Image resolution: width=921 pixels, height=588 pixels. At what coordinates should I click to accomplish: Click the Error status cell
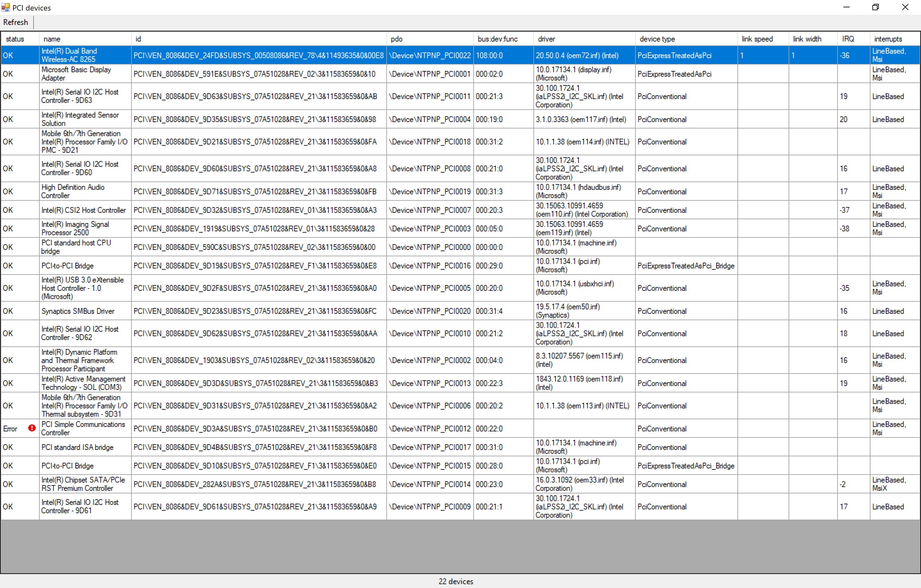(20, 429)
